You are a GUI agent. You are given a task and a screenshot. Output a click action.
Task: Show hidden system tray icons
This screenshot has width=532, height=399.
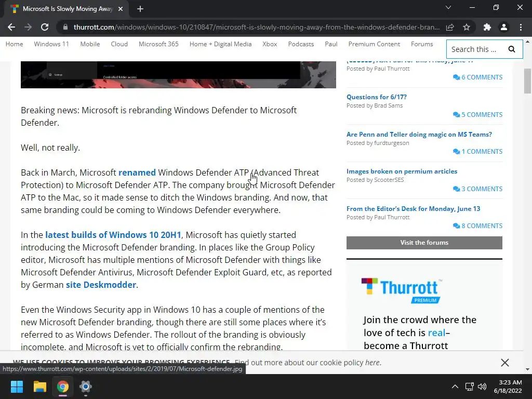[x=455, y=387]
